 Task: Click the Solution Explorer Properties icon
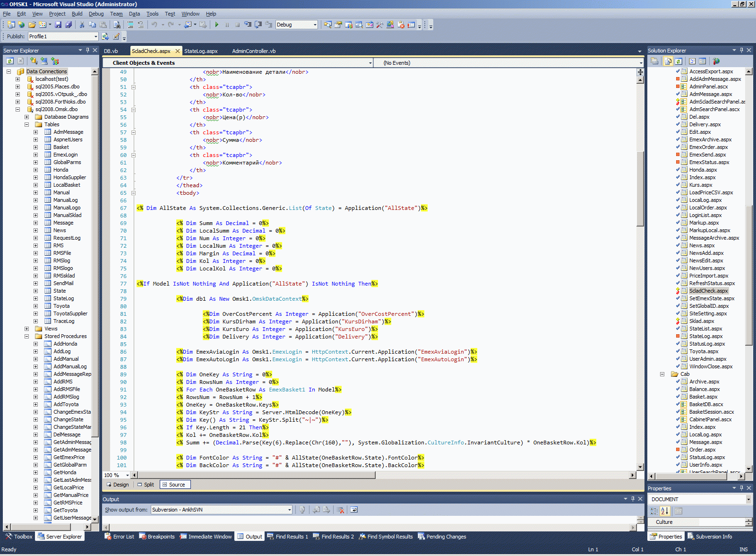click(654, 61)
